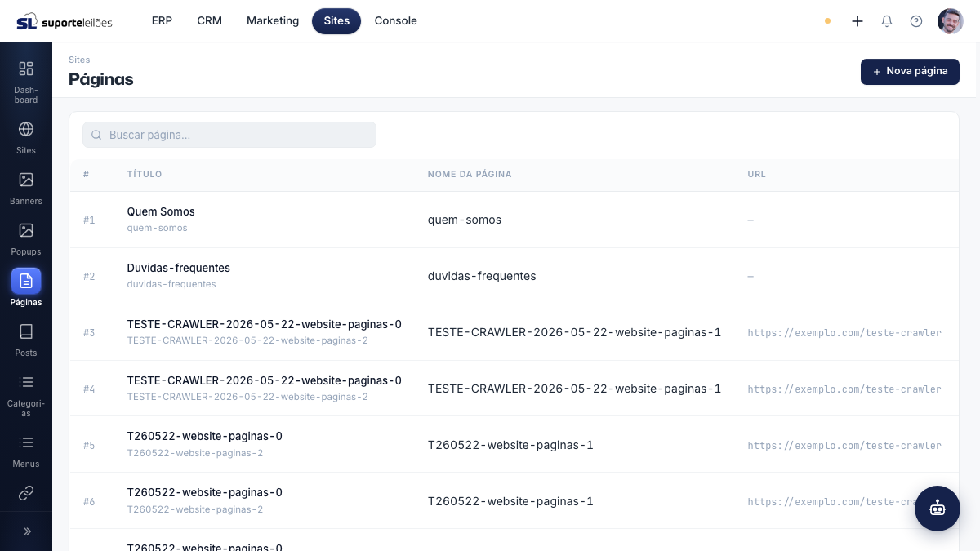Click the Sites breadcrumb
980x551 pixels.
[79, 60]
